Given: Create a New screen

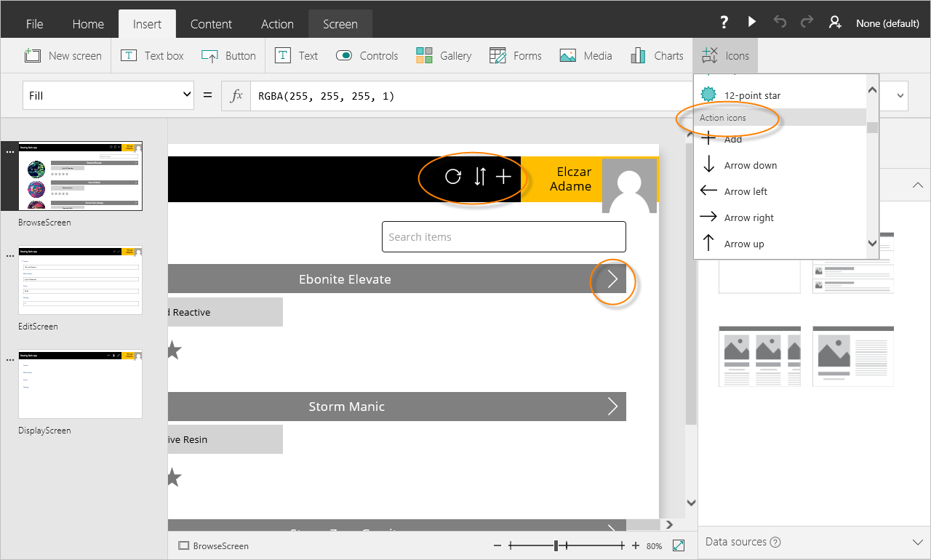Looking at the screenshot, I should (x=63, y=55).
